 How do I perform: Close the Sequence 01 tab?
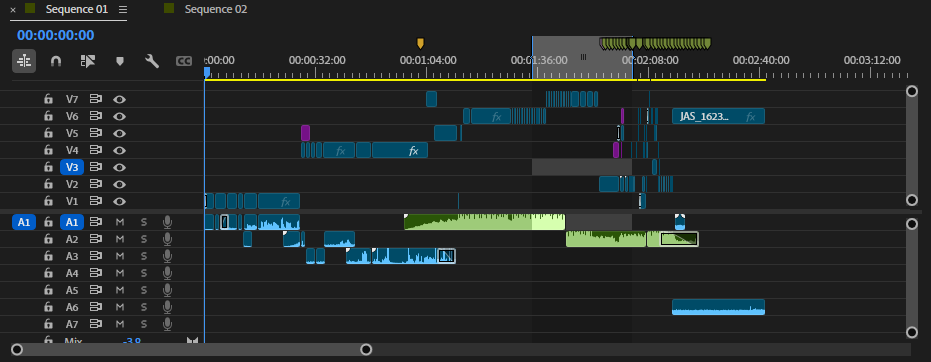13,9
